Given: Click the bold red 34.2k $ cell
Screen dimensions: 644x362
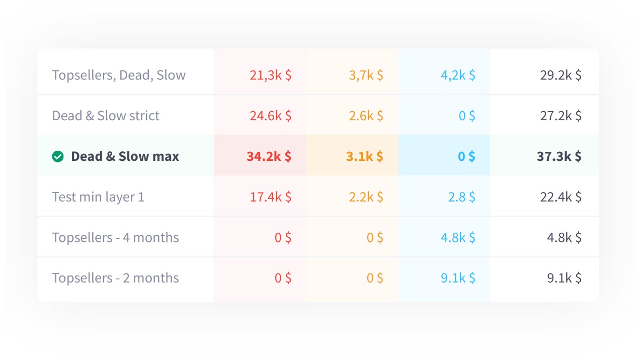Looking at the screenshot, I should (269, 156).
